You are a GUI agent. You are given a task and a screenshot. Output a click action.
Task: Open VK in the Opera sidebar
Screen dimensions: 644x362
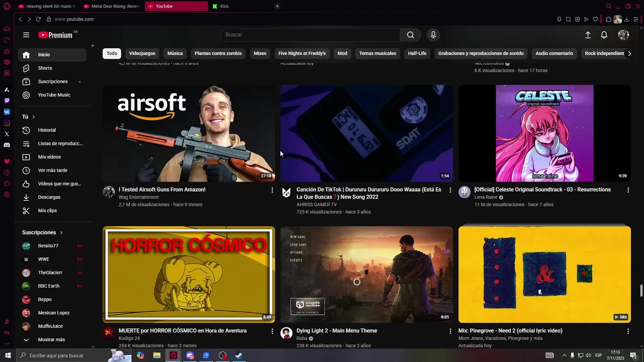[x=7, y=112]
